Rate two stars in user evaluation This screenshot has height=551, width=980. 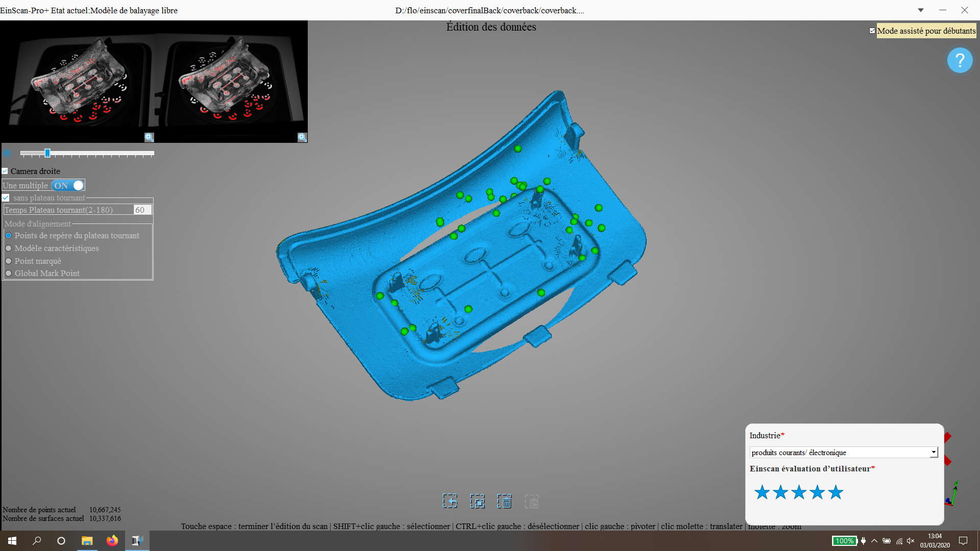(x=780, y=492)
